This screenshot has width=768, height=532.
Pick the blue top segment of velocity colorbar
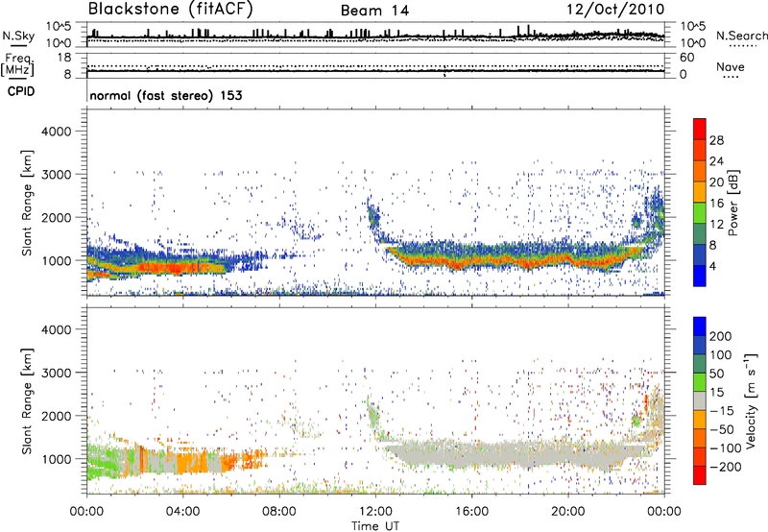tap(700, 326)
